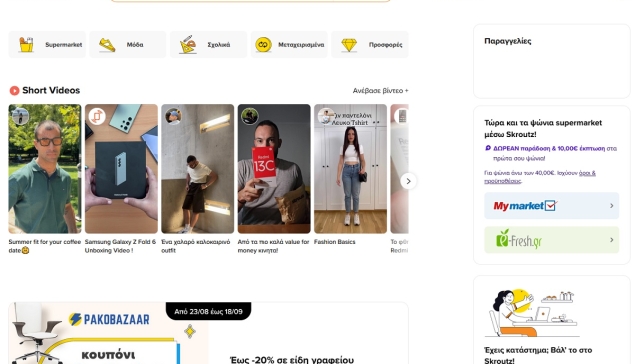The image size is (635, 364).
Task: Expand the e-Fresh.gr store option
Action: 552,240
